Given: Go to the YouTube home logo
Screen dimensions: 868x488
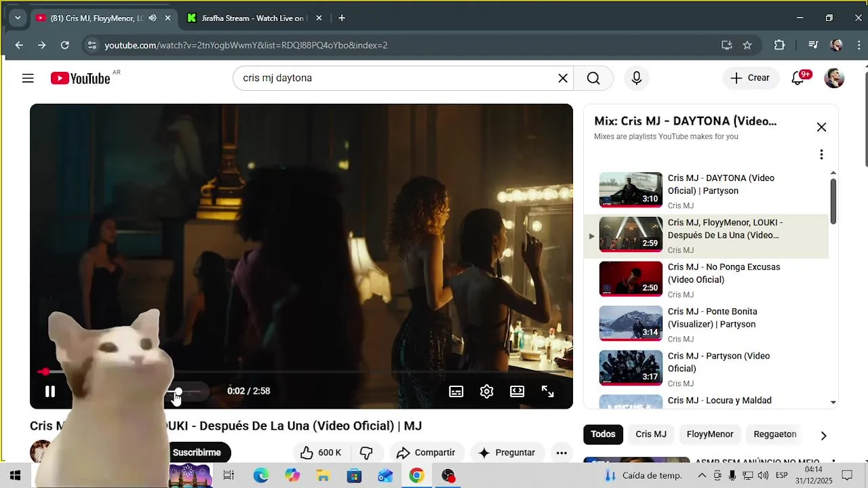Looking at the screenshot, I should (80, 79).
